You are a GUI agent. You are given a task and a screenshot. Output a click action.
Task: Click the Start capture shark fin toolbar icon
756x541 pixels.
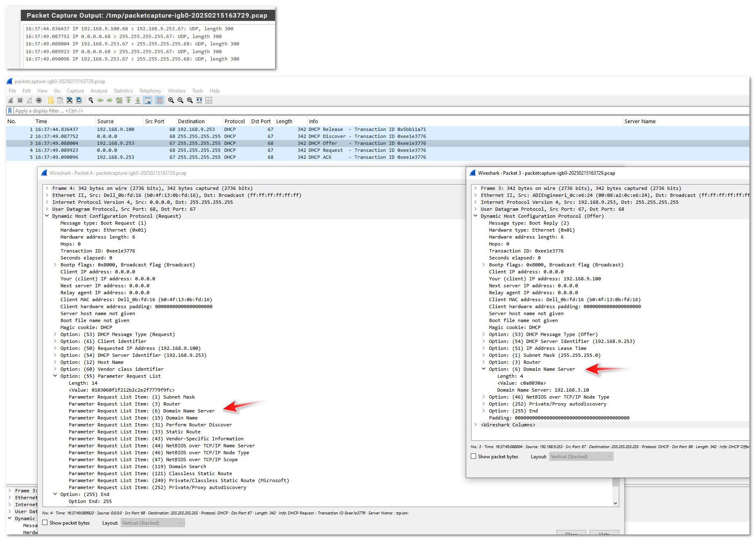click(x=11, y=100)
